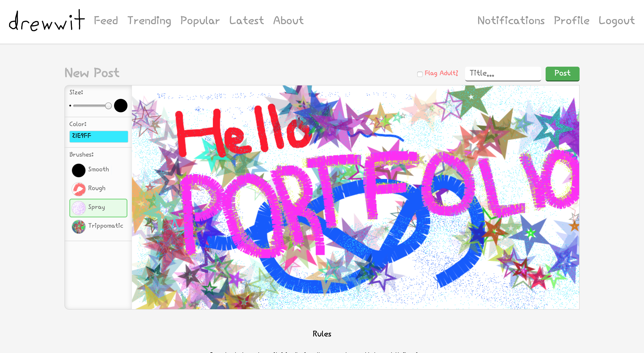
Task: Open the drewwit logo home link
Action: click(x=47, y=21)
